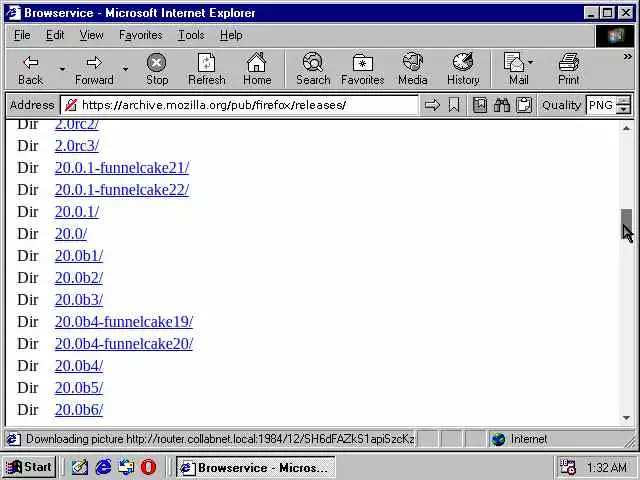Open the 20.0b4-funnelcake20/ link

click(x=124, y=344)
